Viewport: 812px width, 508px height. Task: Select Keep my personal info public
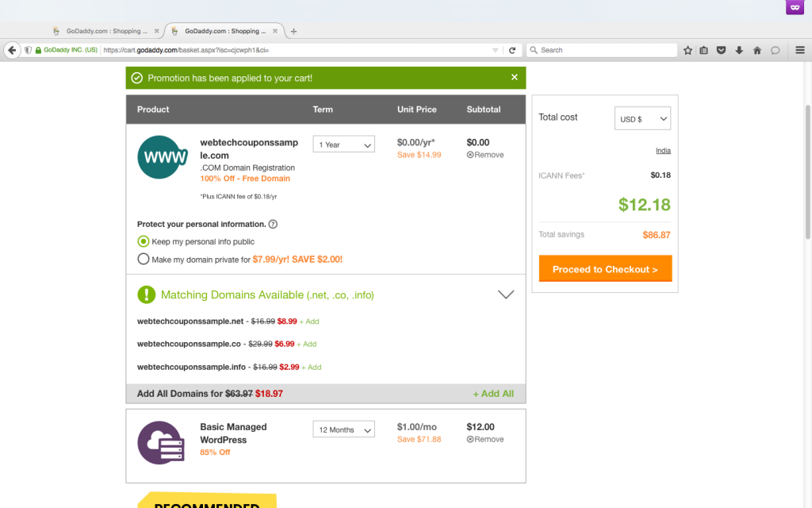[x=144, y=241]
